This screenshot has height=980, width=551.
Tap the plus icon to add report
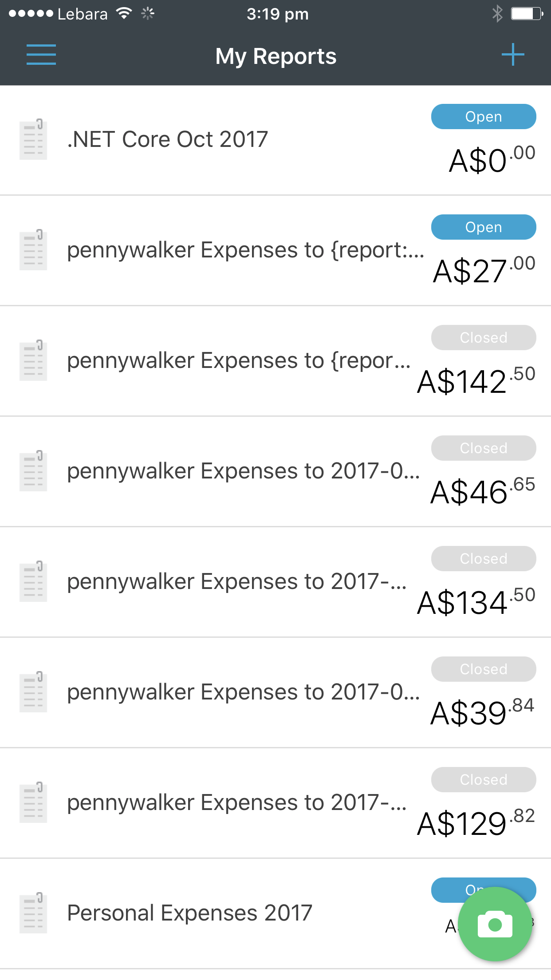pyautogui.click(x=513, y=55)
